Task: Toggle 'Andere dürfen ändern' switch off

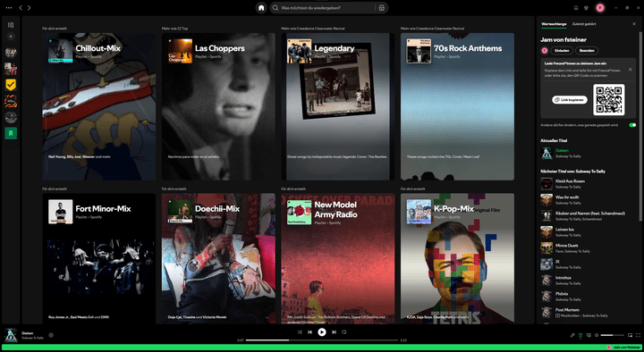Action: [x=632, y=125]
